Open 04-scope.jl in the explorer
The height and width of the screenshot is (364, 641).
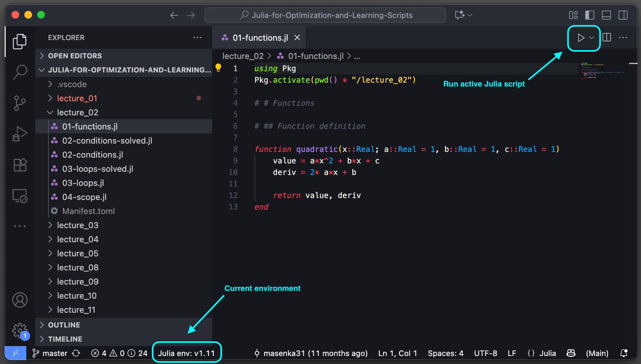84,197
